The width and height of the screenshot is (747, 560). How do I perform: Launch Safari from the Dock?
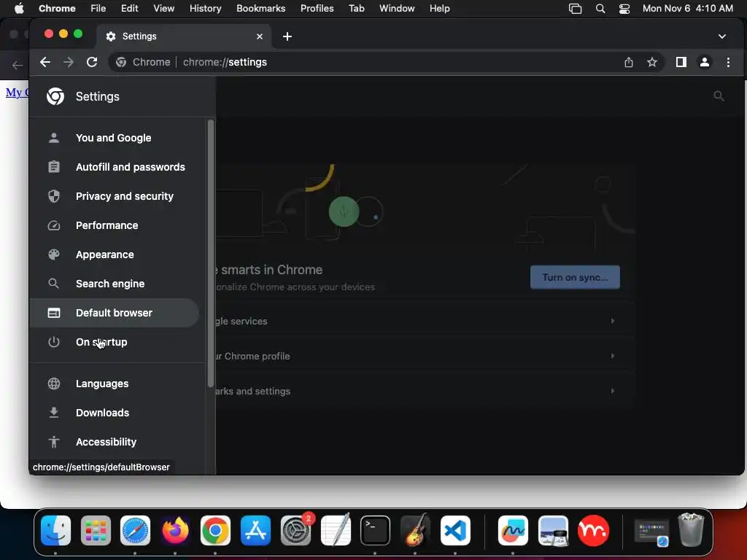pyautogui.click(x=135, y=530)
